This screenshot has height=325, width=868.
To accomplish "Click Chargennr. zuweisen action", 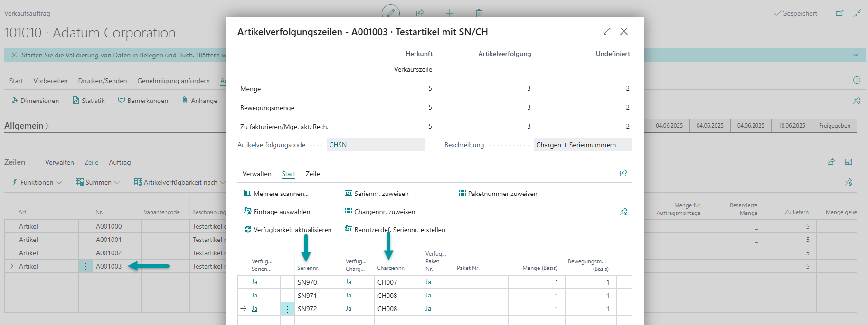I will point(380,212).
